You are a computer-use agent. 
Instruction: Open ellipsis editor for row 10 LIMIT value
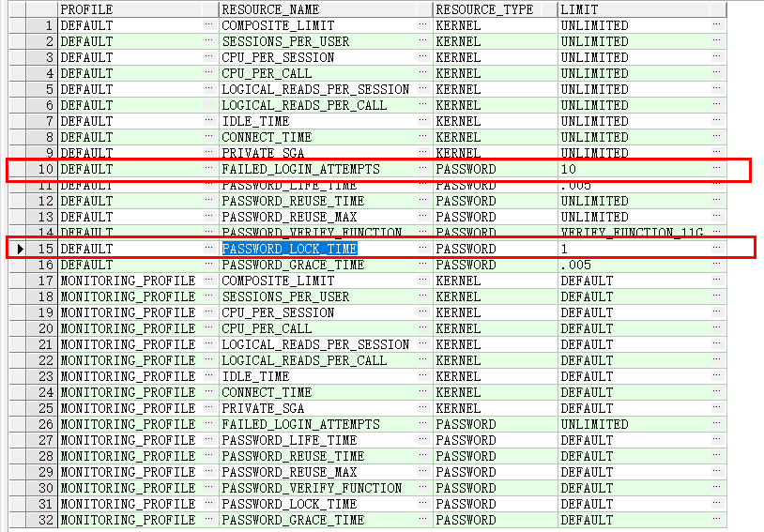[717, 169]
